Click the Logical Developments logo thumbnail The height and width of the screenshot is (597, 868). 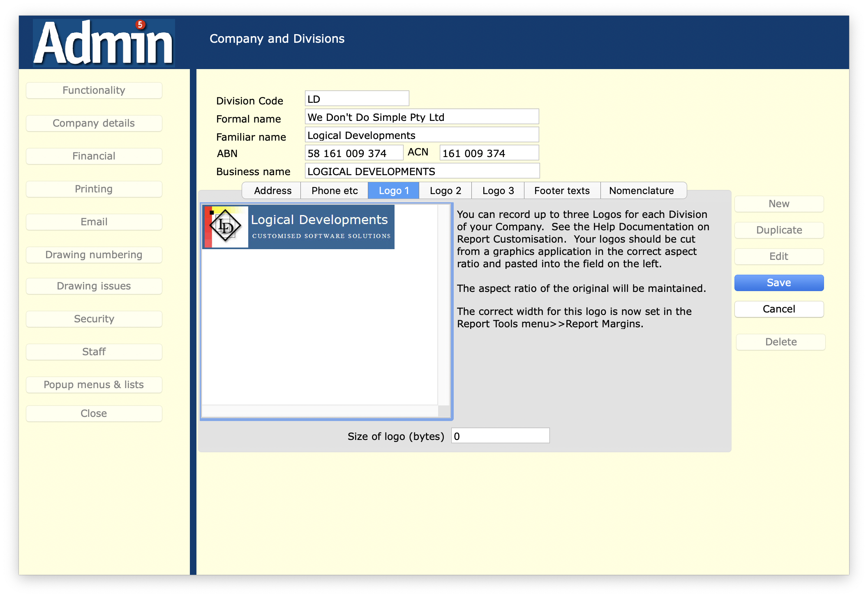299,227
